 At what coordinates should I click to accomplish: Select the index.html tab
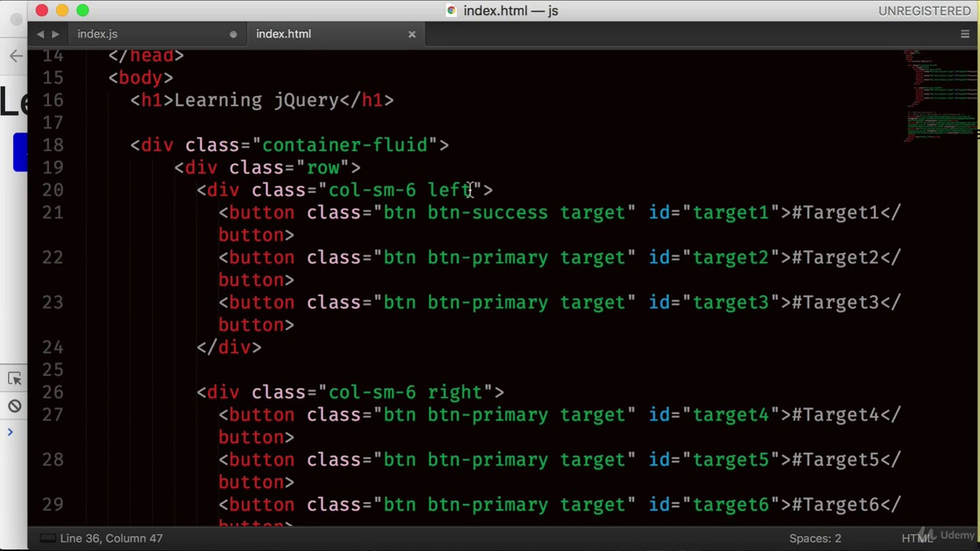pyautogui.click(x=283, y=34)
